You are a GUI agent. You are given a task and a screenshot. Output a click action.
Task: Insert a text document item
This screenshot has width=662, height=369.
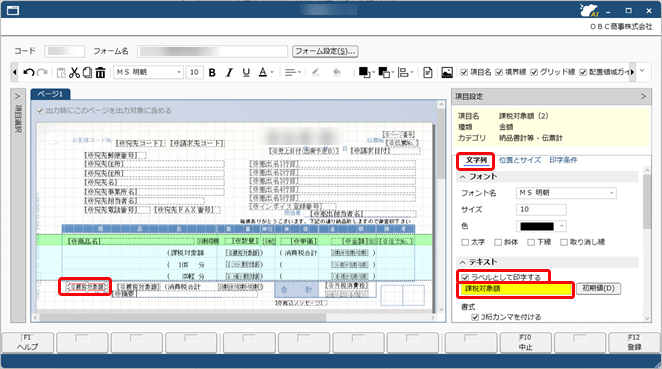428,73
